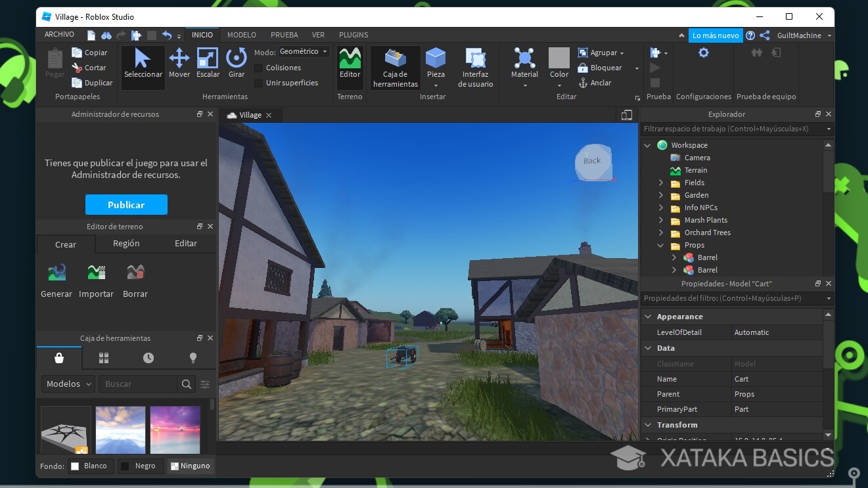Open the Región tab in Editor de terreno
The width and height of the screenshot is (868, 488).
click(x=126, y=243)
